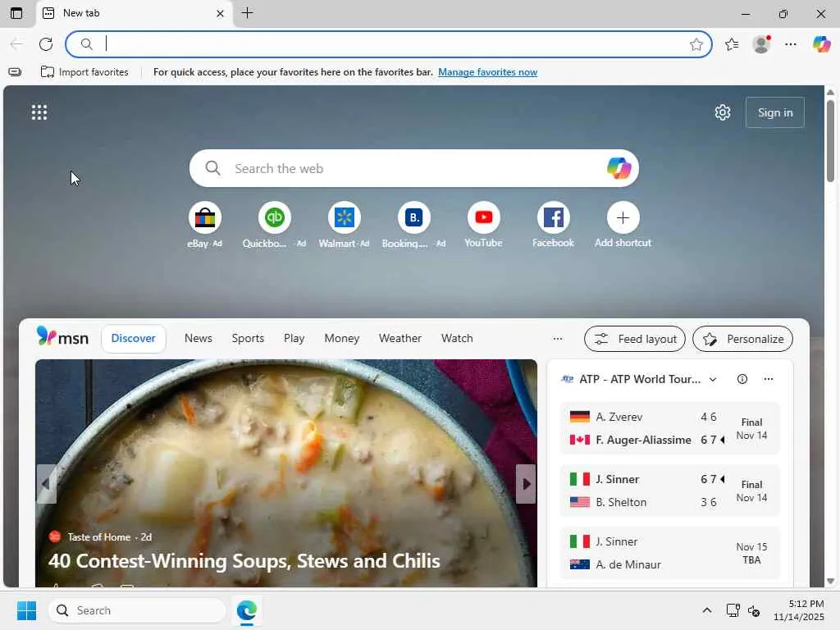Click the info icon on ATP card

[x=742, y=379]
